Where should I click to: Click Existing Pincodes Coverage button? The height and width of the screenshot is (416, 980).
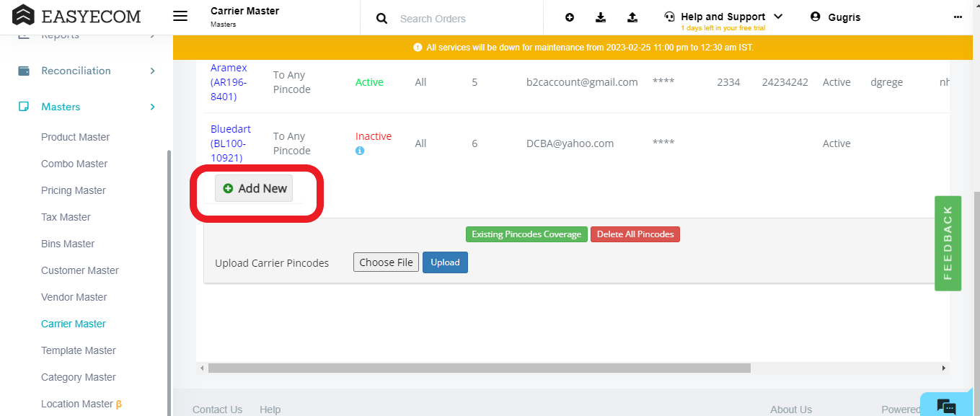click(x=526, y=234)
